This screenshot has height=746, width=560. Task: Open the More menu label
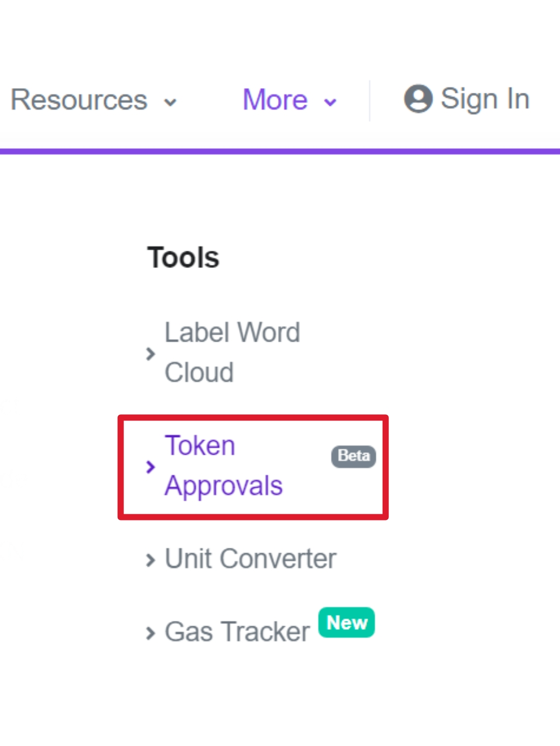click(275, 100)
